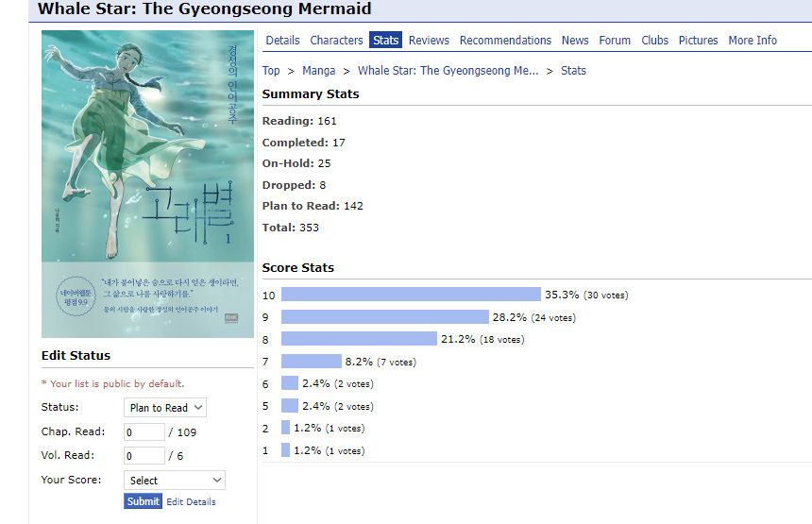Click the Top breadcrumb link
Screen dimensions: 812x524
271,70
